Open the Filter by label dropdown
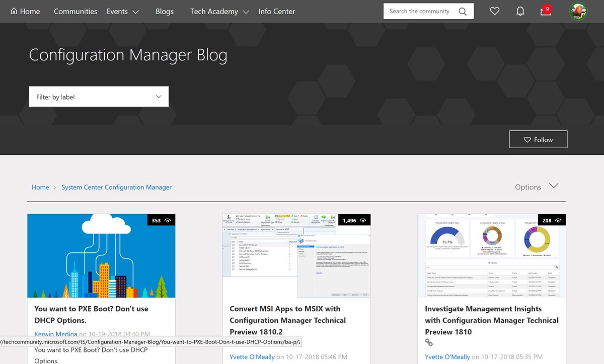604x364 pixels. pyautogui.click(x=99, y=97)
